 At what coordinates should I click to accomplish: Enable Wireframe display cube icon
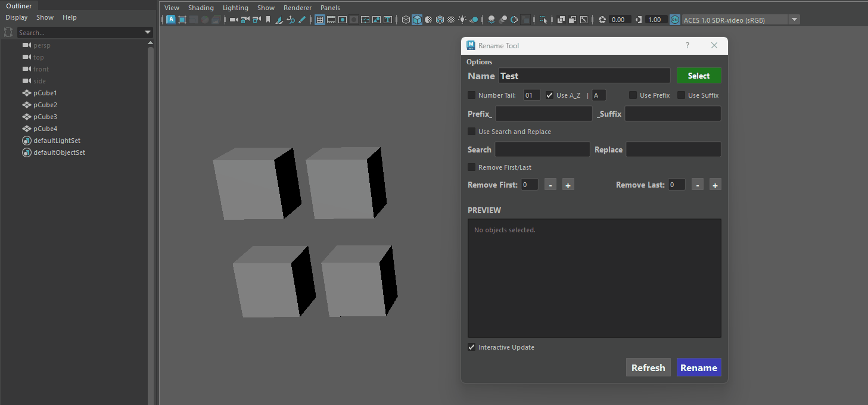[406, 20]
